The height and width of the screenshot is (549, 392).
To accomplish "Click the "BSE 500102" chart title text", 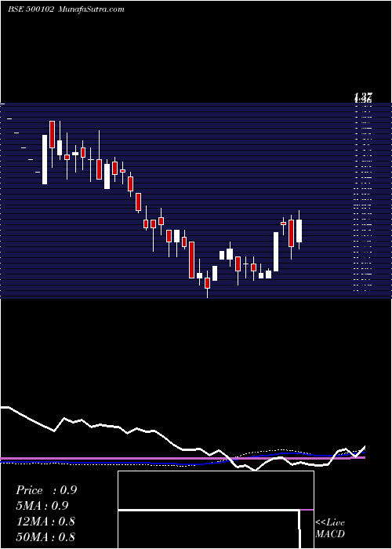I will pyautogui.click(x=31, y=9).
